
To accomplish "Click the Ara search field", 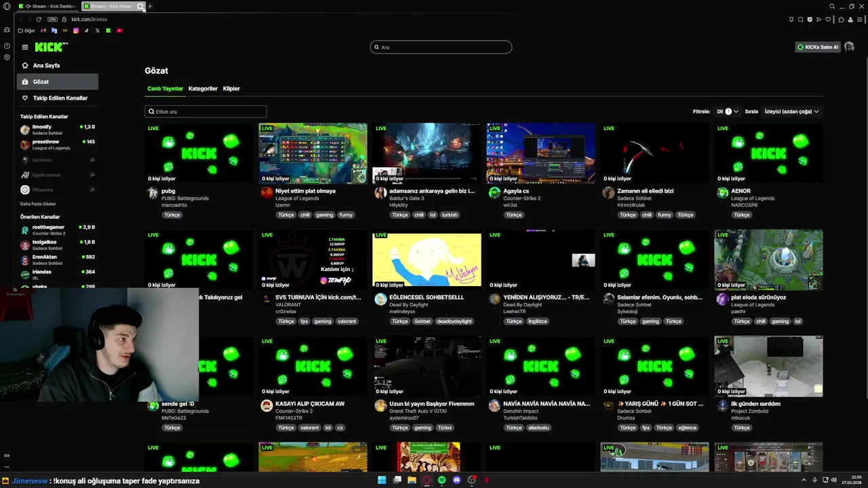I will [441, 47].
